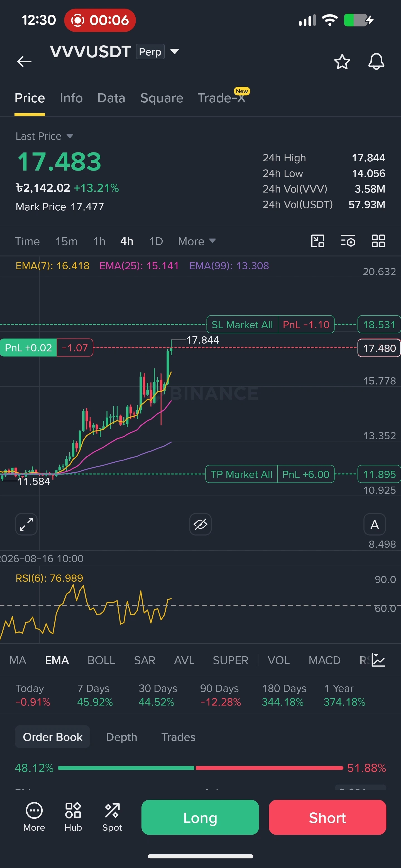Hide chart order lines eye toggle
Screen dimensions: 401x868
coord(200,524)
